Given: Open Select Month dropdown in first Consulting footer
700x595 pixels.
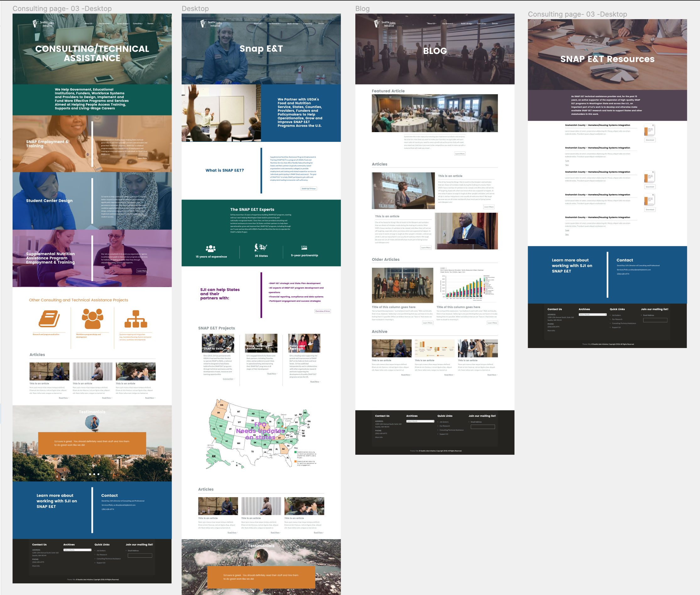Looking at the screenshot, I should coord(77,550).
